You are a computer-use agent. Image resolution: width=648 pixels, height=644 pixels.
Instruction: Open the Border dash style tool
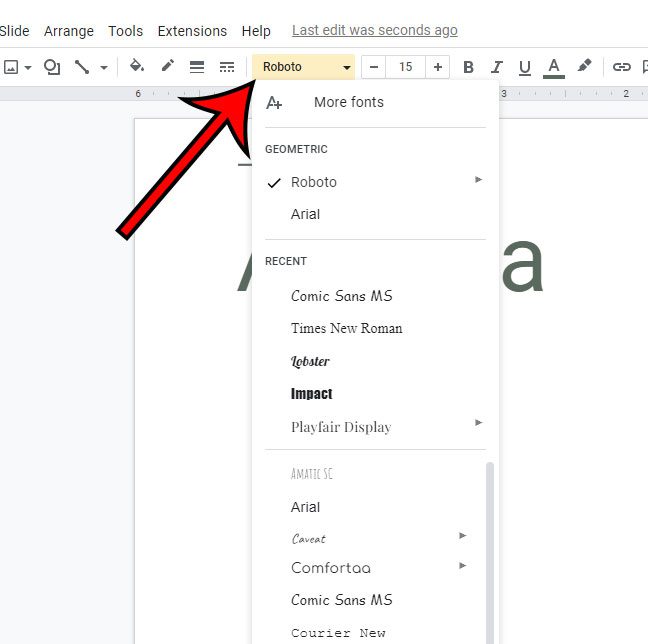click(227, 67)
